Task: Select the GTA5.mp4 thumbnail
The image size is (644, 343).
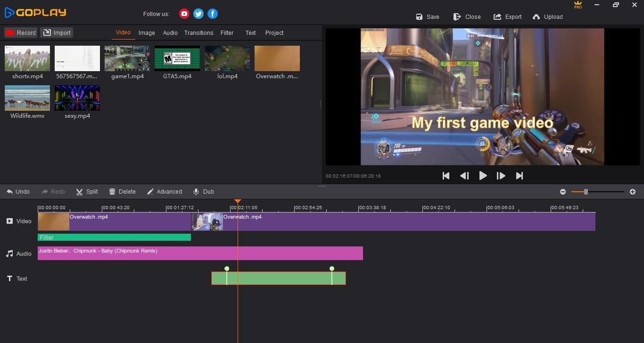Action: click(177, 58)
